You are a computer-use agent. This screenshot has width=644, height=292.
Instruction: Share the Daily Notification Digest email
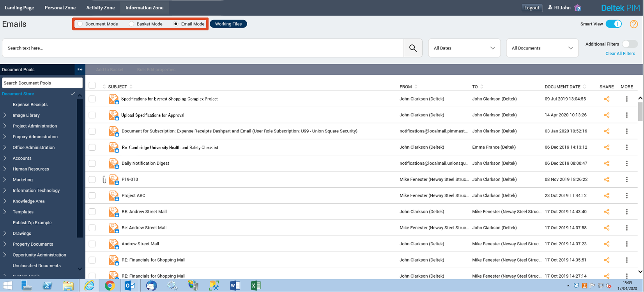point(607,164)
